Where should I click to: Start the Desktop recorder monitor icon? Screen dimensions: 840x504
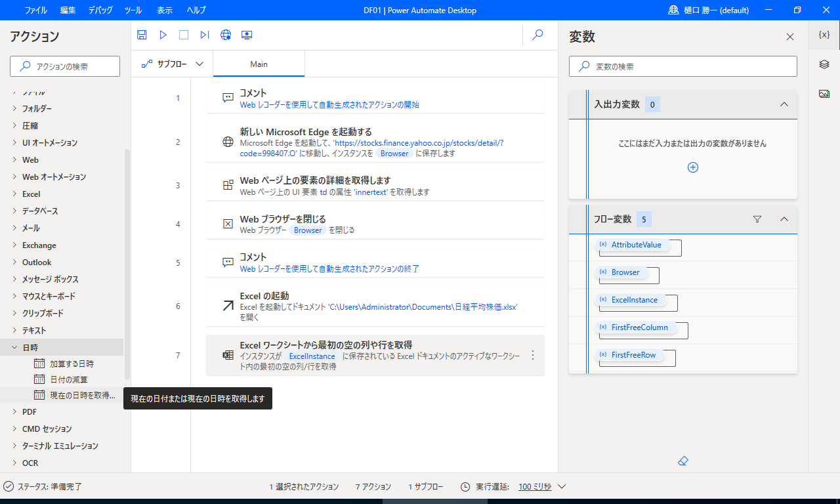(247, 35)
